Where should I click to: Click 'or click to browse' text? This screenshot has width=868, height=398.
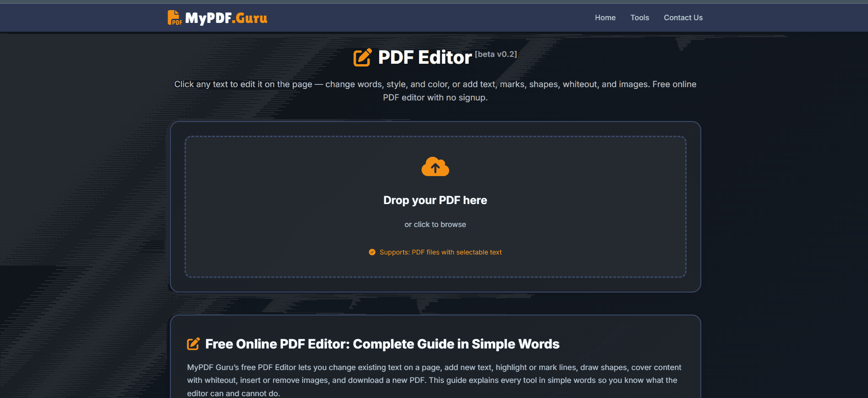click(435, 224)
